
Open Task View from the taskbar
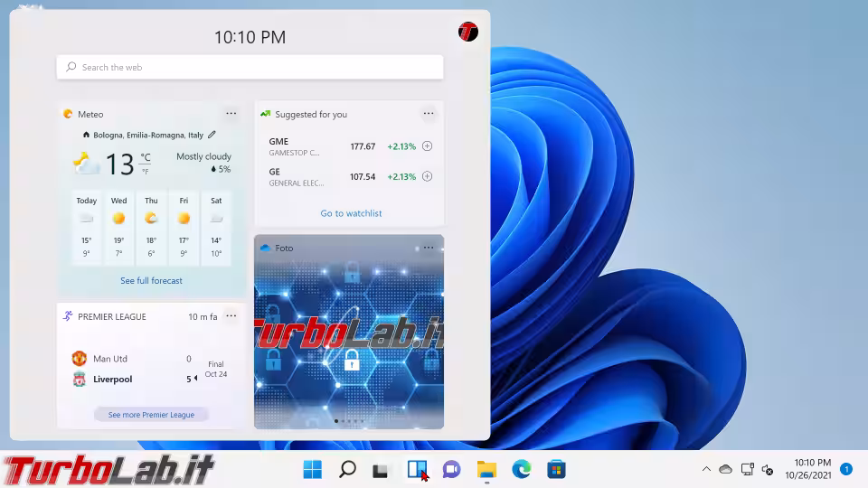382,469
